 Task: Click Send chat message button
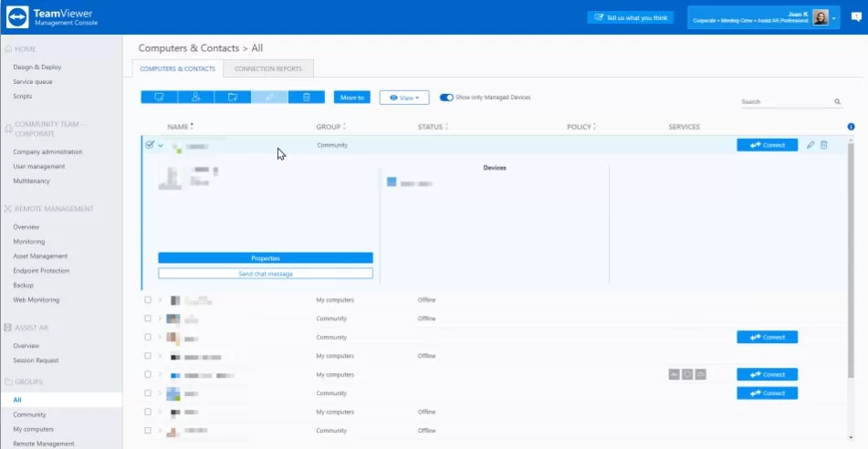click(266, 273)
